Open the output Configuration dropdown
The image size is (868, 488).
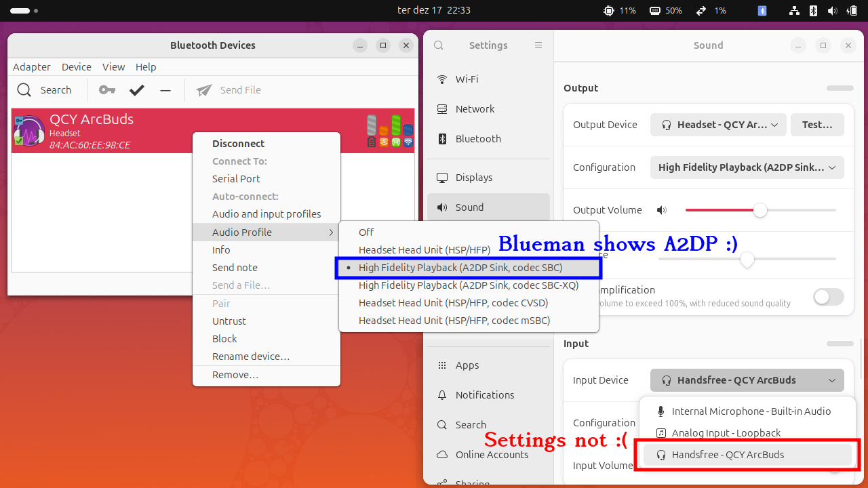coord(747,167)
